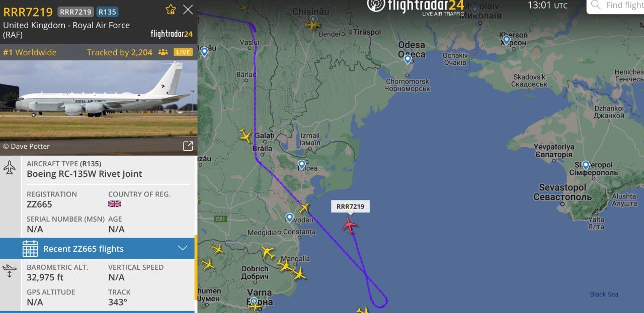
Task: Click the R135 aircraft type tag
Action: click(107, 12)
